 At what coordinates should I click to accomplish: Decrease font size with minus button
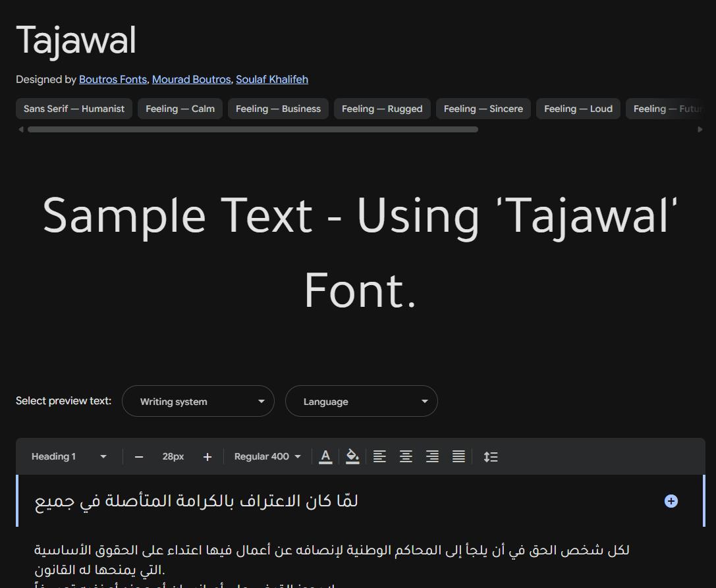(x=139, y=456)
